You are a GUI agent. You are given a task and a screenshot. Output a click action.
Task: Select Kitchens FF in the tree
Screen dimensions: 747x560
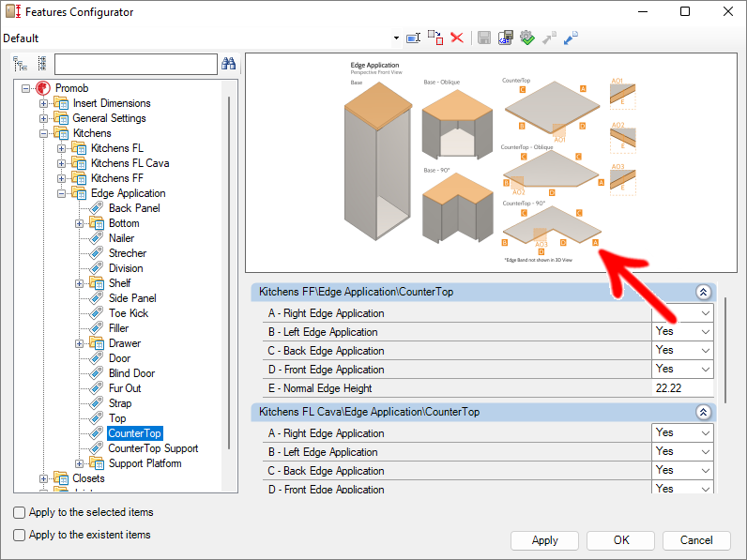(x=116, y=178)
